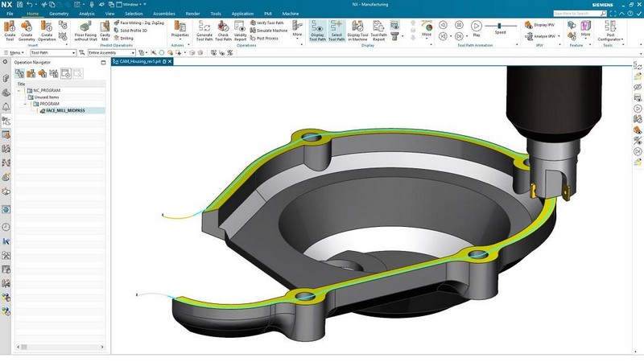Select the Cavity Mill operation

click(105, 31)
